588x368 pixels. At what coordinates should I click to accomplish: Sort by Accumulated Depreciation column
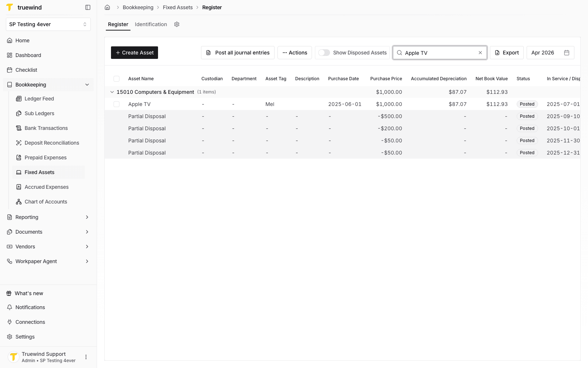[439, 79]
